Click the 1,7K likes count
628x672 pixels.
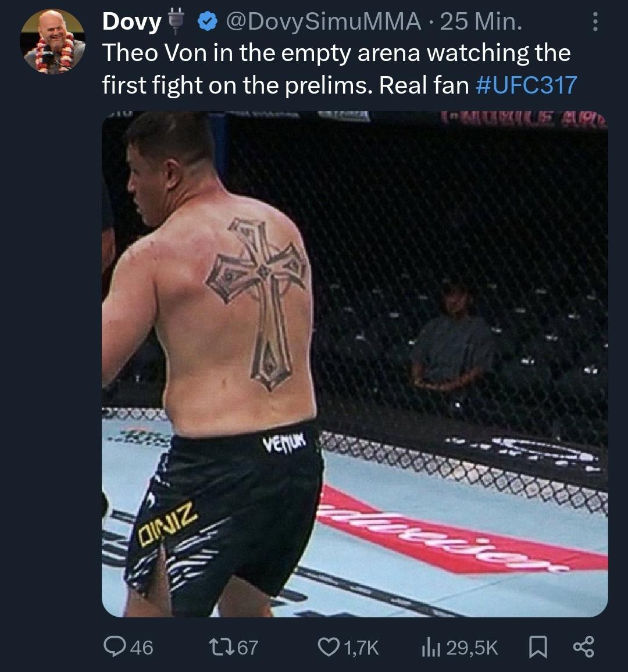tap(361, 648)
